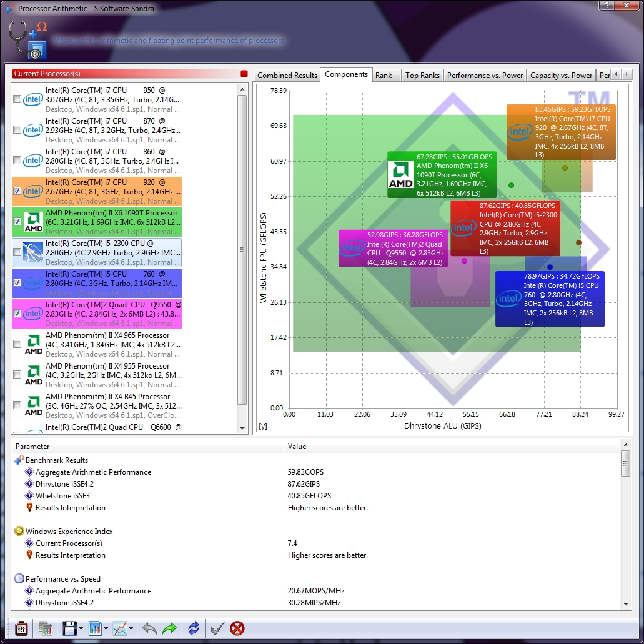Click the clock icon beside Performance vs. Speed
This screenshot has width=644, height=644.
point(19,578)
